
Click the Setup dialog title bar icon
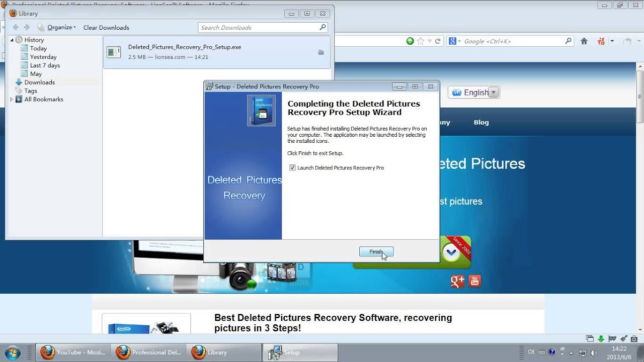pyautogui.click(x=209, y=86)
